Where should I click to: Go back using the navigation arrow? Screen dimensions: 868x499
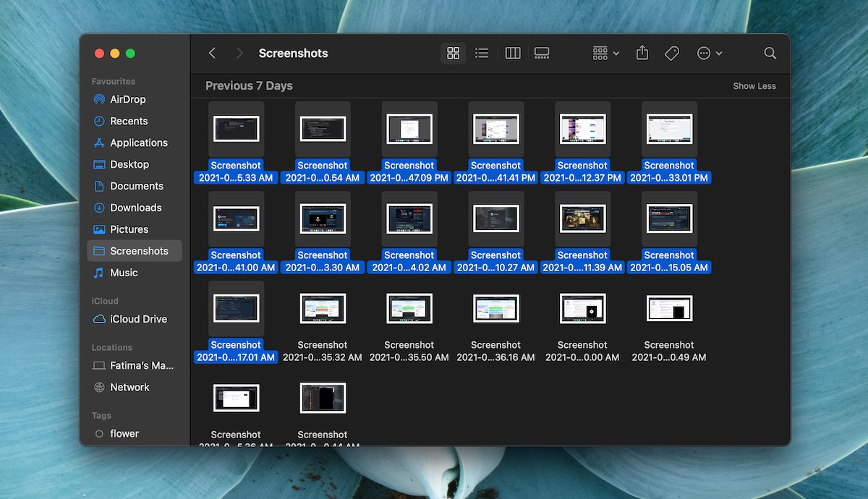coord(211,53)
